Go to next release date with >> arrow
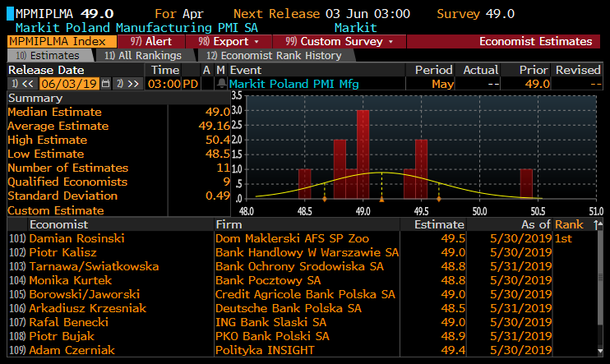The width and height of the screenshot is (610, 364). (127, 84)
